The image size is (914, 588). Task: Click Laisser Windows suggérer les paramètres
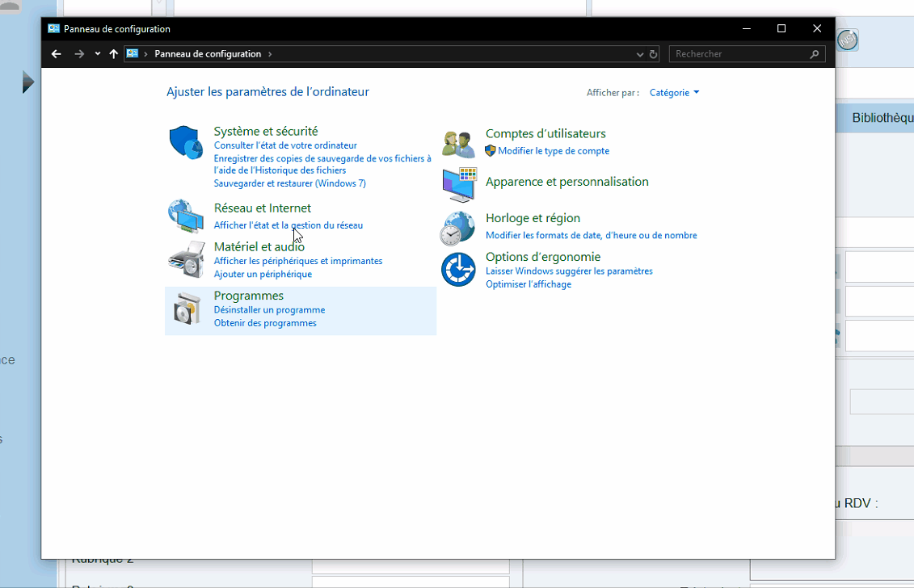569,271
